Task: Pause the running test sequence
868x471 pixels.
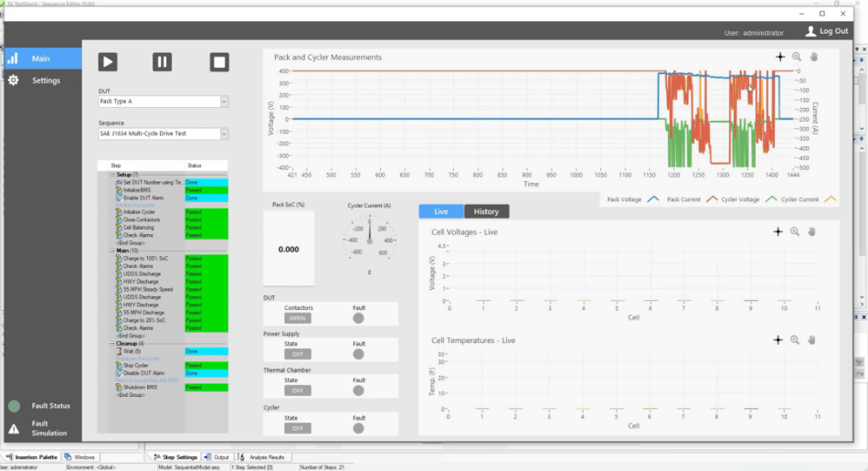Action: tap(162, 61)
